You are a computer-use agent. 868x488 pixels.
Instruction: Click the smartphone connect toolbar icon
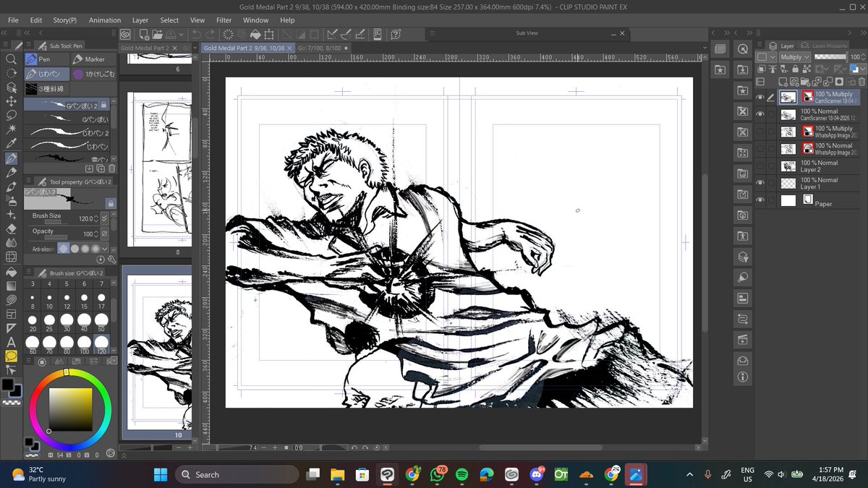378,34
